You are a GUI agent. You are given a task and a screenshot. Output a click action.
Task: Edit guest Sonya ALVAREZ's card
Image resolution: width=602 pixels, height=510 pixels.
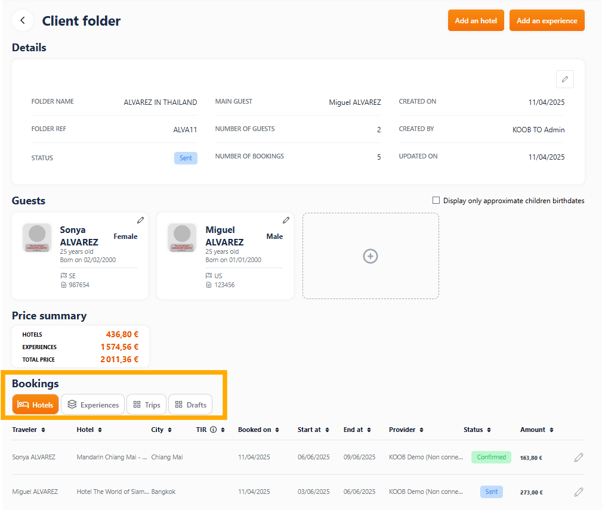click(141, 220)
